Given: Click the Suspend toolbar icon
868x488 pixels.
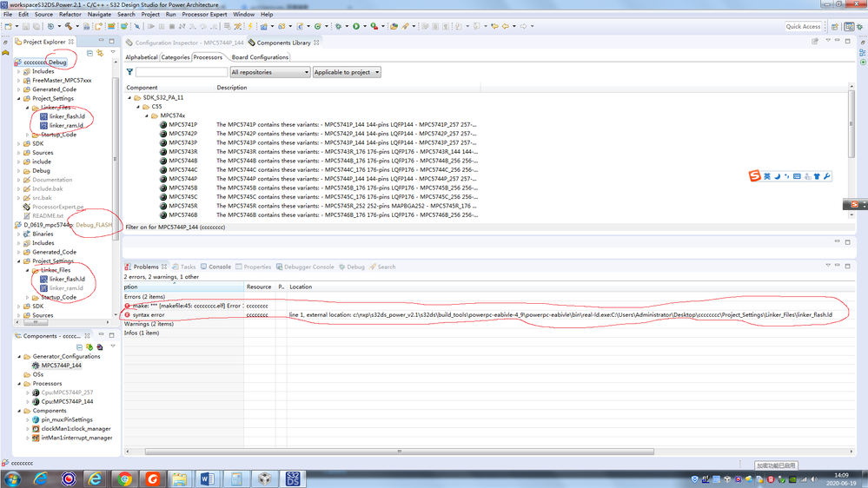Looking at the screenshot, I should [x=162, y=26].
